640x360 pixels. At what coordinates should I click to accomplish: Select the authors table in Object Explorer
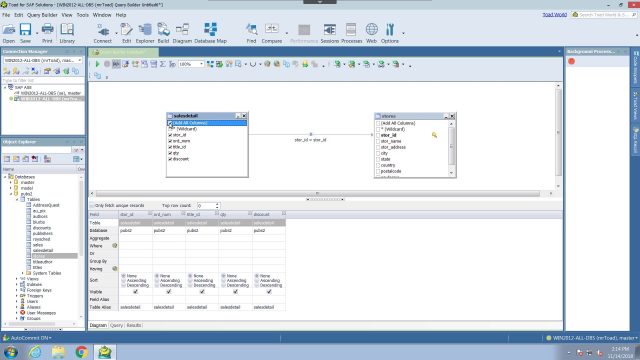coord(40,216)
